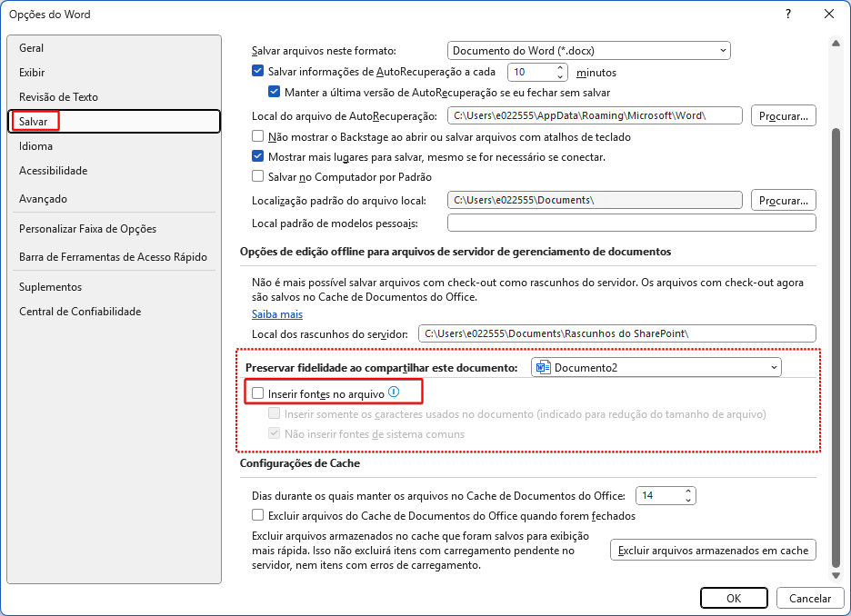Uncheck Manter a última versão de AutoRecuperação
Image resolution: width=851 pixels, height=616 pixels.
[274, 92]
